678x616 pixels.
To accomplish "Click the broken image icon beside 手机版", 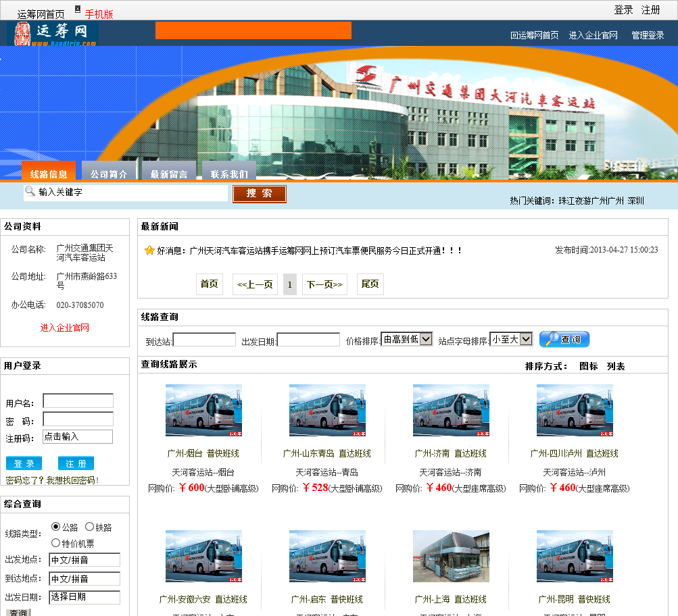I will pos(78,9).
